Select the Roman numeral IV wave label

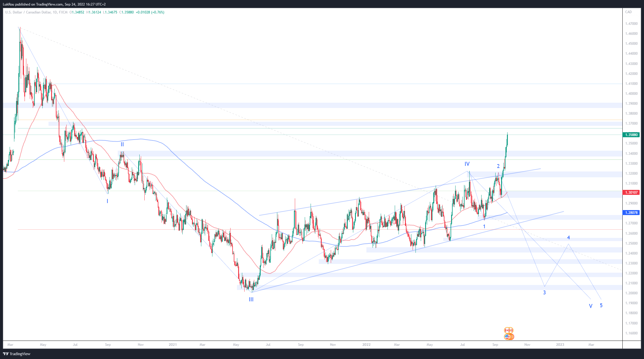pyautogui.click(x=467, y=164)
